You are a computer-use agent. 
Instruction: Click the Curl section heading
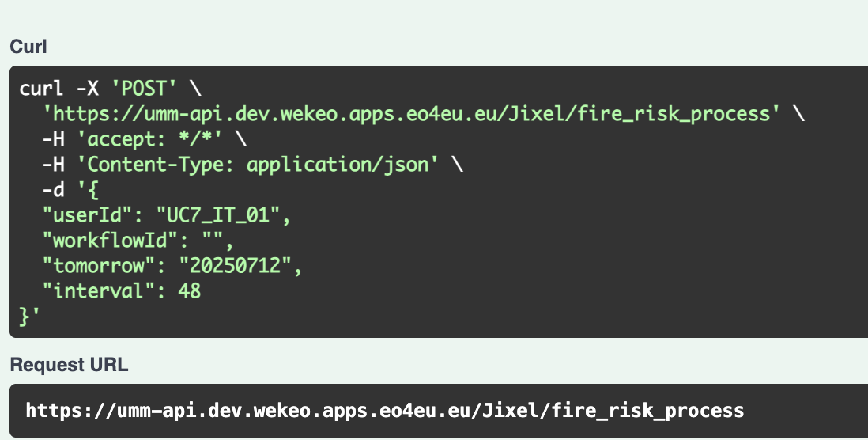click(28, 47)
